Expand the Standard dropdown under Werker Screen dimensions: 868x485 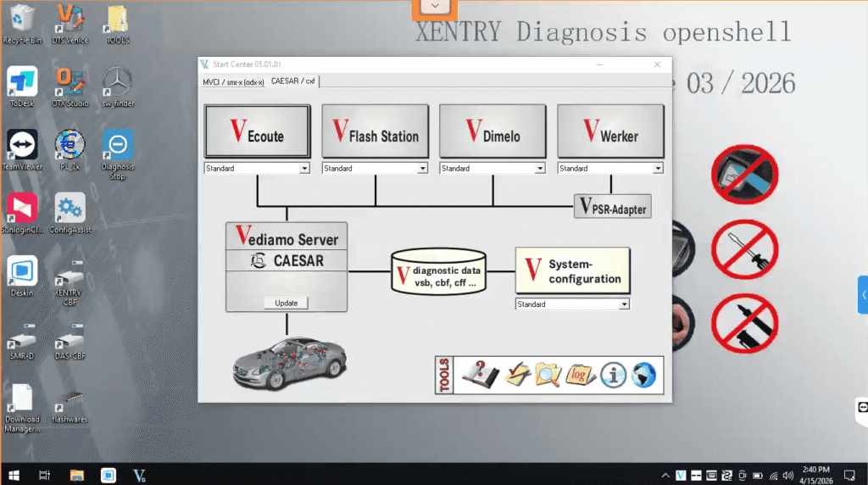click(657, 169)
